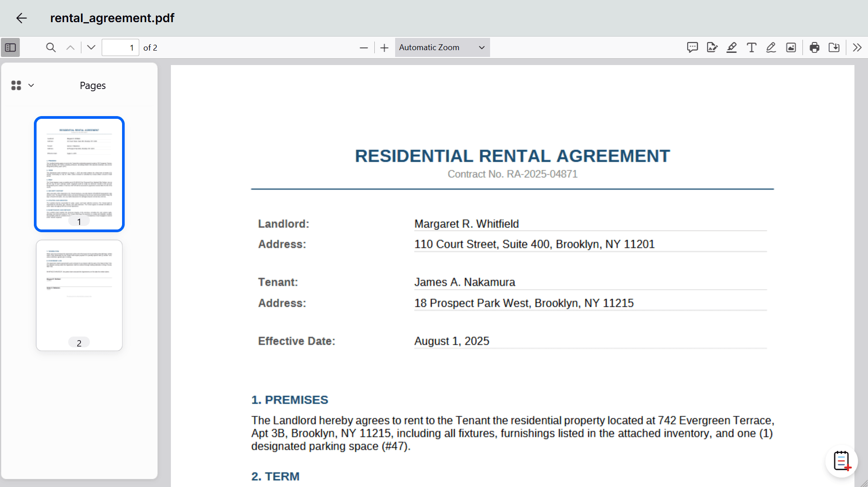868x487 pixels.
Task: Open the Automatic Zoom dropdown
Action: (x=442, y=47)
